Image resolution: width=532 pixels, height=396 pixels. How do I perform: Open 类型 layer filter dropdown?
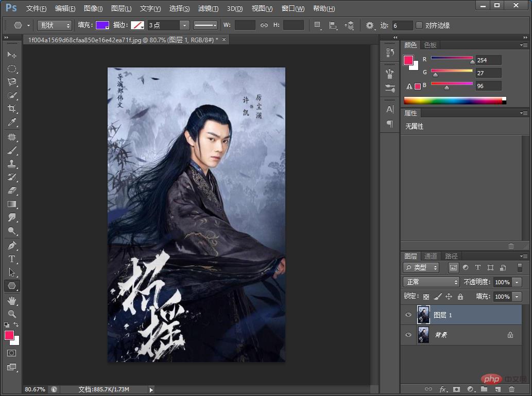click(421, 267)
